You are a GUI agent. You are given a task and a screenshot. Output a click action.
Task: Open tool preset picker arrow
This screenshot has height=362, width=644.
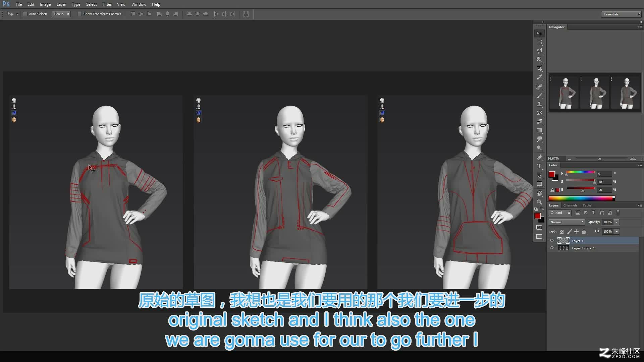click(x=17, y=14)
